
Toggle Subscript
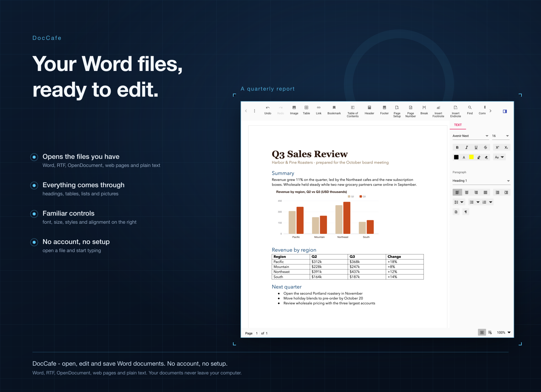506,147
